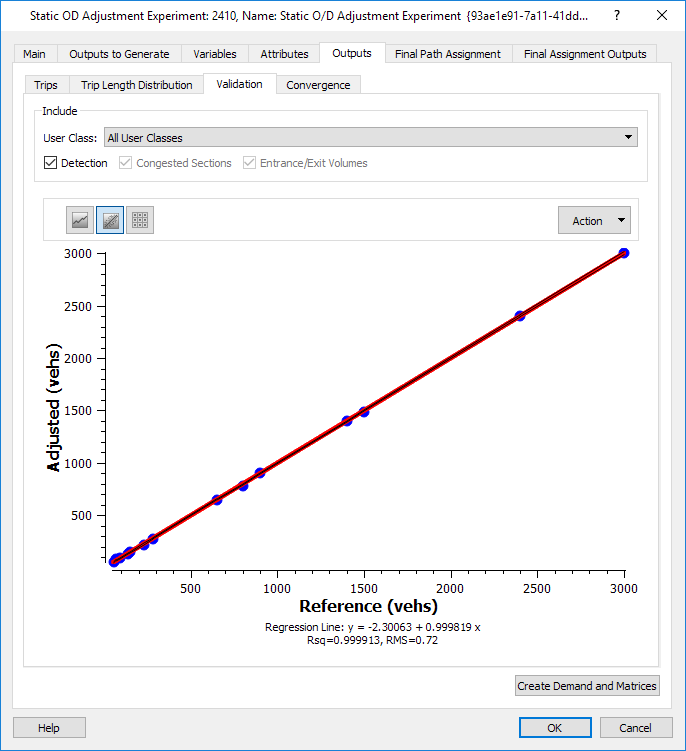This screenshot has width=686, height=751.
Task: Open the Convergence tab
Action: [318, 85]
